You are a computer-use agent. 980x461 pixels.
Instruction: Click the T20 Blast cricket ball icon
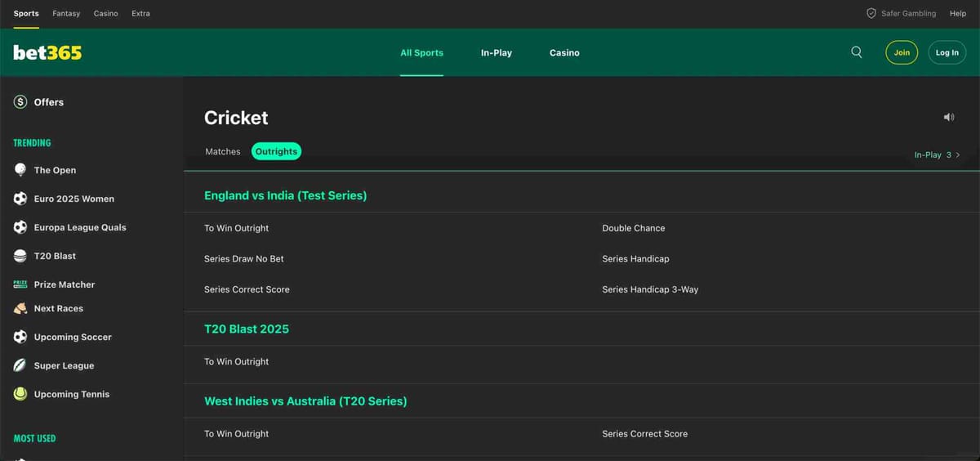[20, 256]
